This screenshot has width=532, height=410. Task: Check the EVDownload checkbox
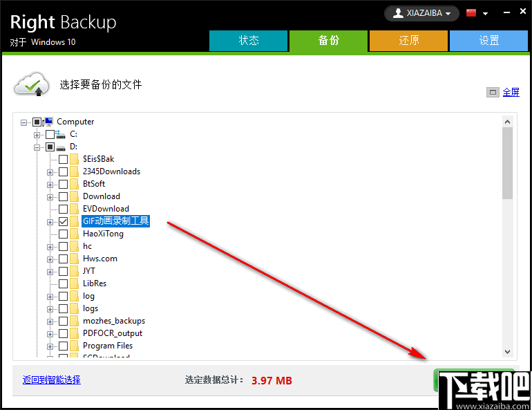point(63,209)
